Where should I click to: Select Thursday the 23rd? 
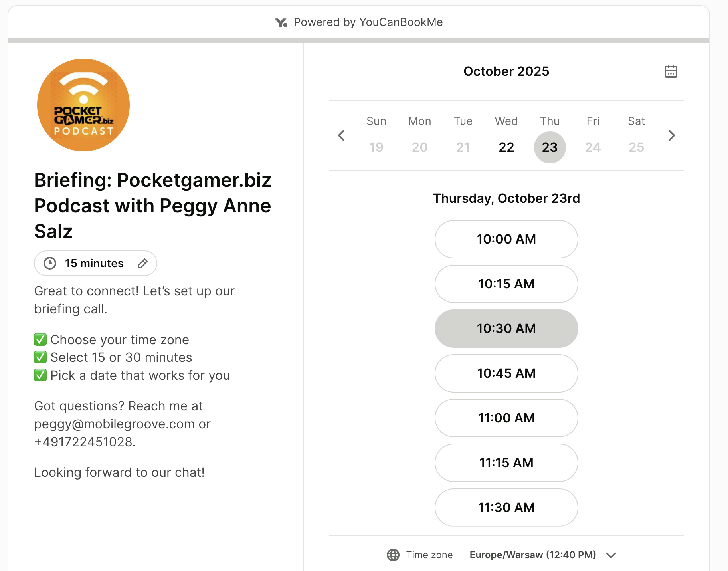(550, 147)
